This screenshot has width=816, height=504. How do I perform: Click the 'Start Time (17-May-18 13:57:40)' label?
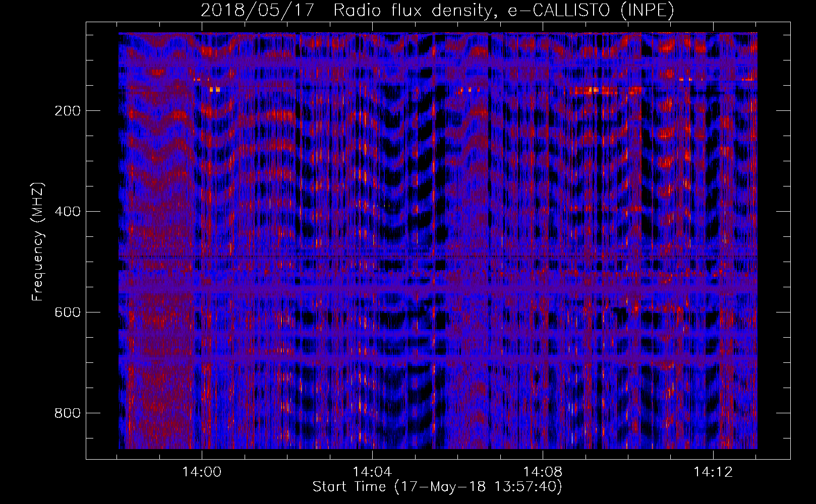[x=437, y=487]
